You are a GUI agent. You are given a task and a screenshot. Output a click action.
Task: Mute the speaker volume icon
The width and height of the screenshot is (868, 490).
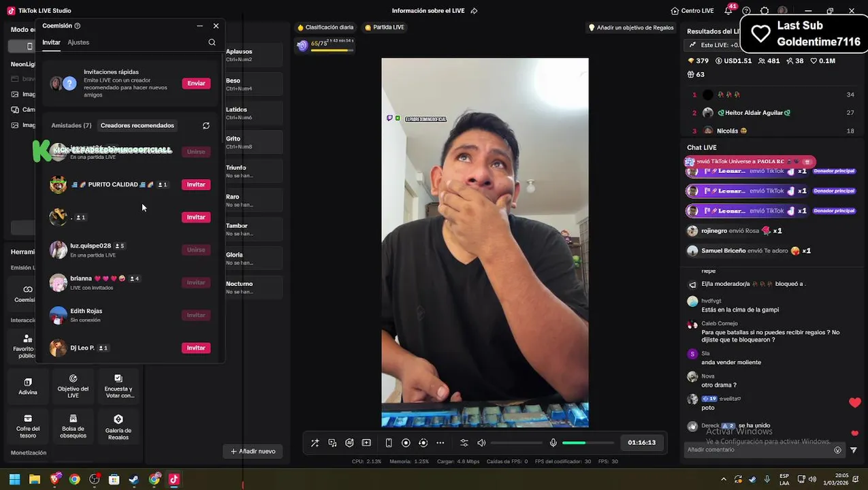481,442
